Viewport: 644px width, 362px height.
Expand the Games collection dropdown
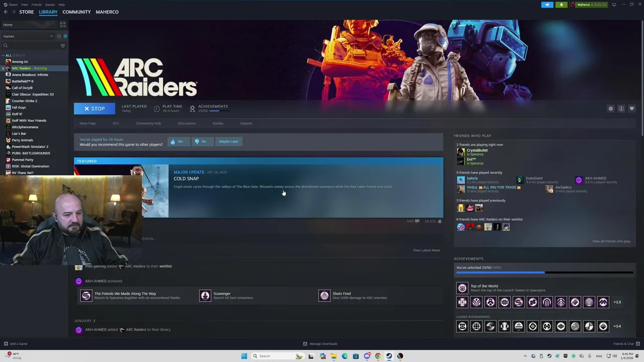tap(28, 36)
